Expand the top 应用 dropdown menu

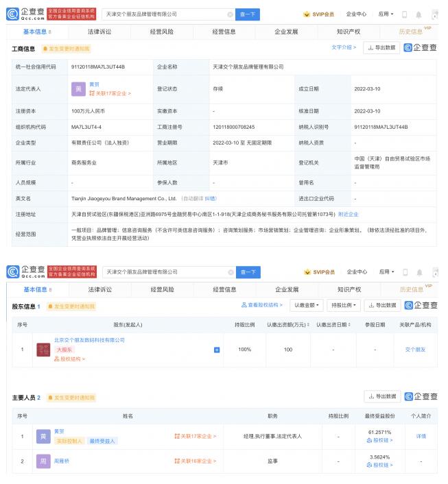tap(386, 14)
